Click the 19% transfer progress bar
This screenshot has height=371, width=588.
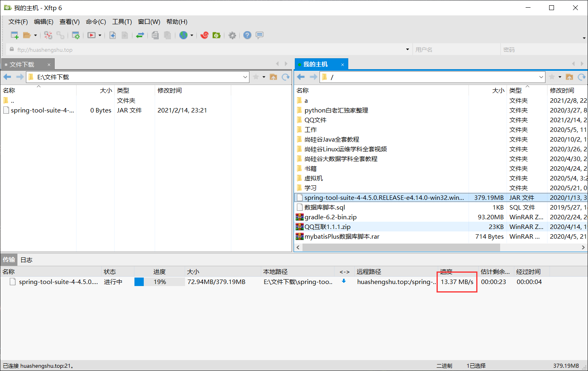tap(160, 282)
